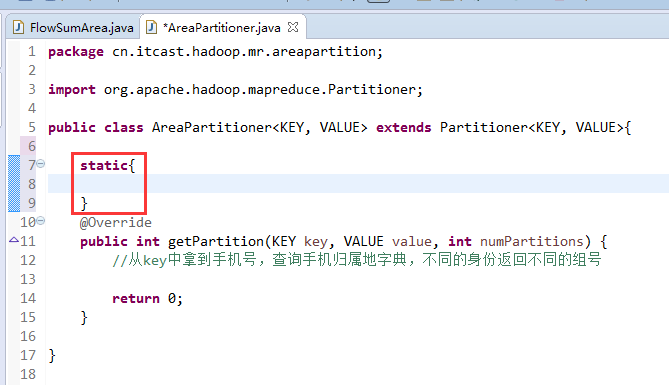Collapse the getPartition method fold at line 10
This screenshot has height=385, width=669.
(x=41, y=221)
